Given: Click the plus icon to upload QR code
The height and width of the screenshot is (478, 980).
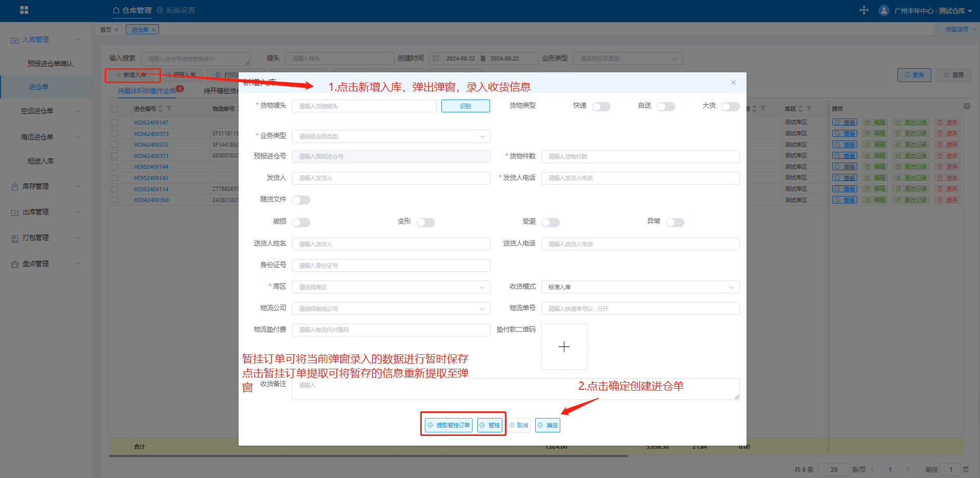Looking at the screenshot, I should pos(564,347).
